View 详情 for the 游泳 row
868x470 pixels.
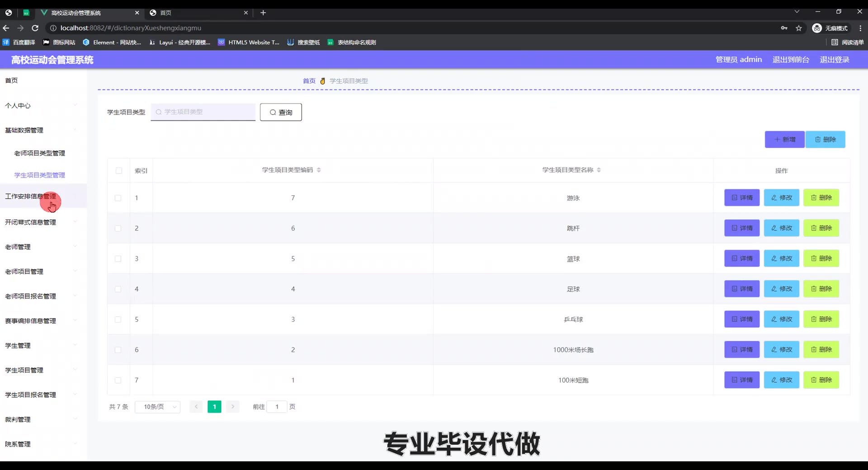coord(742,197)
